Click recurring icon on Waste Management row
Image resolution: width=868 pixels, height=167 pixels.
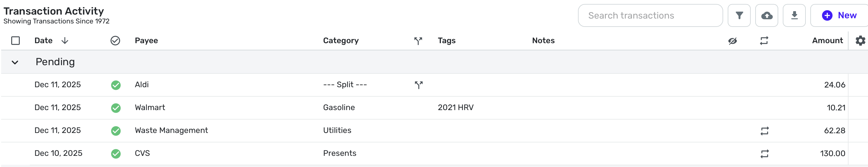[x=764, y=131]
